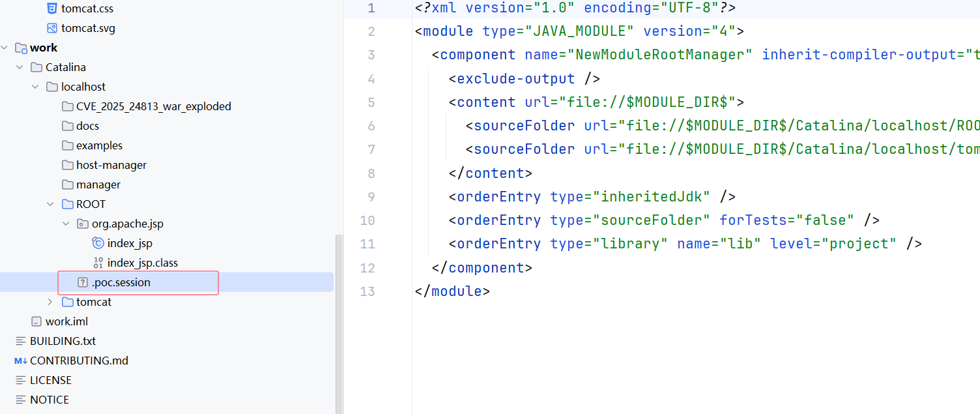Select the CVE_2025_24813_war_exploded folder
This screenshot has height=414, width=980.
pos(153,107)
